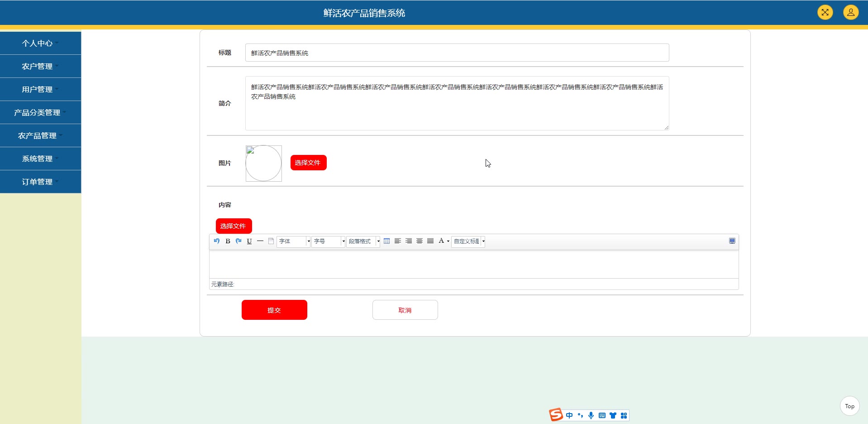This screenshot has width=868, height=424.
Task: Apply center alignment in the editor toolbar
Action: click(420, 241)
